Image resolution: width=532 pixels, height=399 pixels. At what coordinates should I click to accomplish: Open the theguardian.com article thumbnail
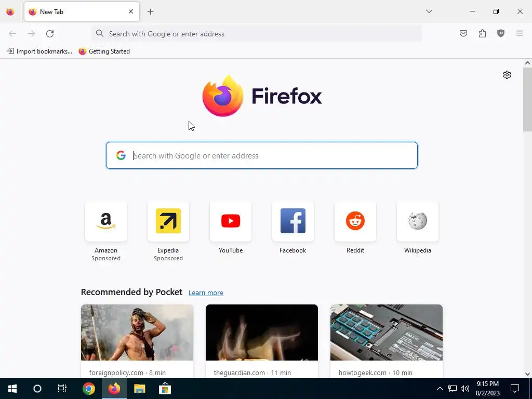click(262, 332)
